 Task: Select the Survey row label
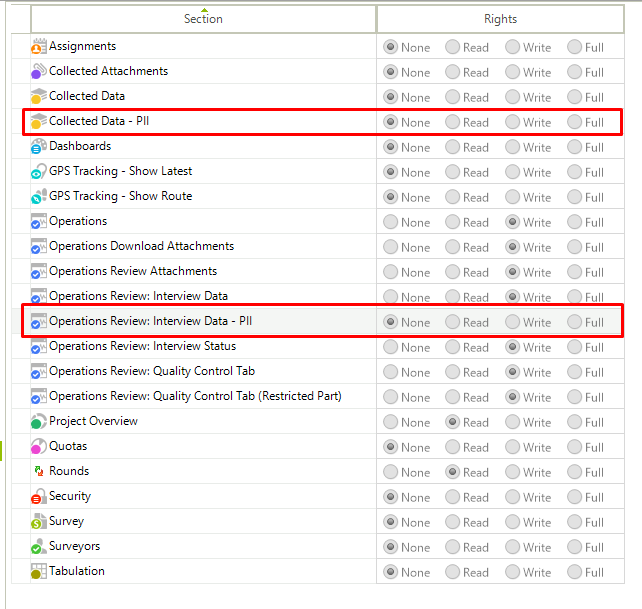coord(66,521)
